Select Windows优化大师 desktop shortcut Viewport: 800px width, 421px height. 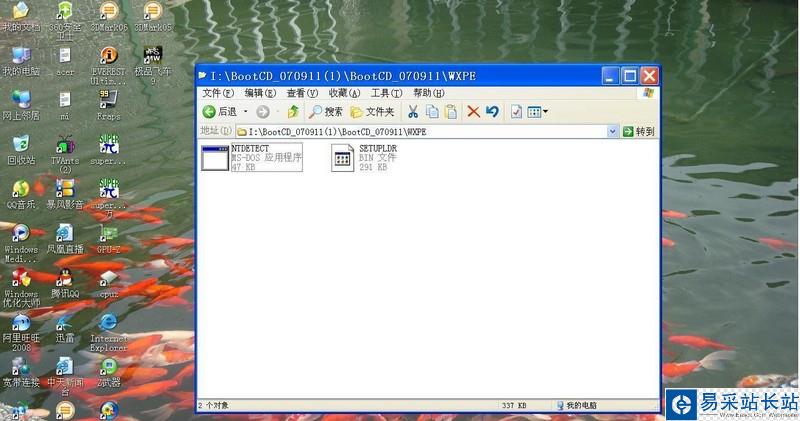click(x=21, y=287)
